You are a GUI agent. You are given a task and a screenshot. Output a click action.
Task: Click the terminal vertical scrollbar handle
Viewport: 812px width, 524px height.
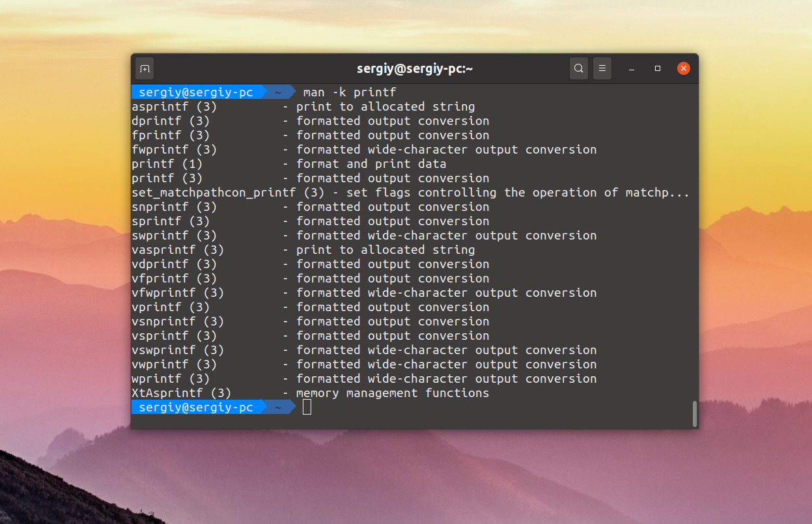point(695,413)
